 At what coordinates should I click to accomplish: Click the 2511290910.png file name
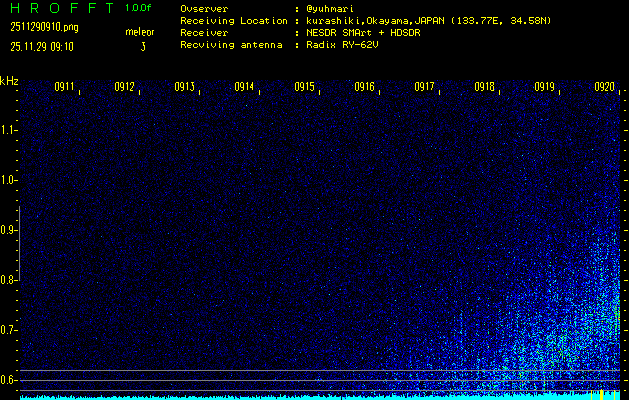point(44,28)
